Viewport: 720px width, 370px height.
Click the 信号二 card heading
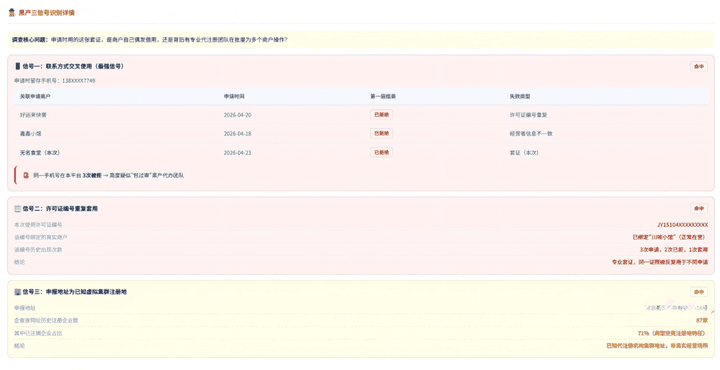(60, 208)
